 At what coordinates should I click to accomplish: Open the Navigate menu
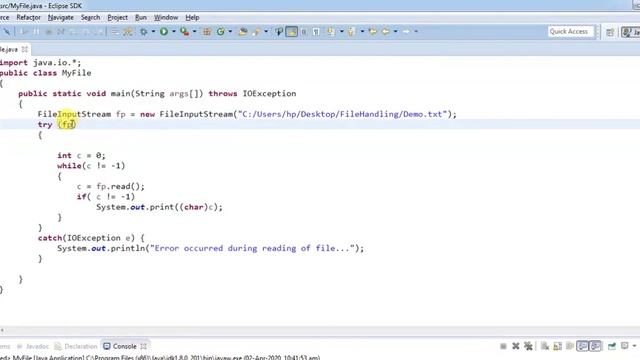point(60,18)
